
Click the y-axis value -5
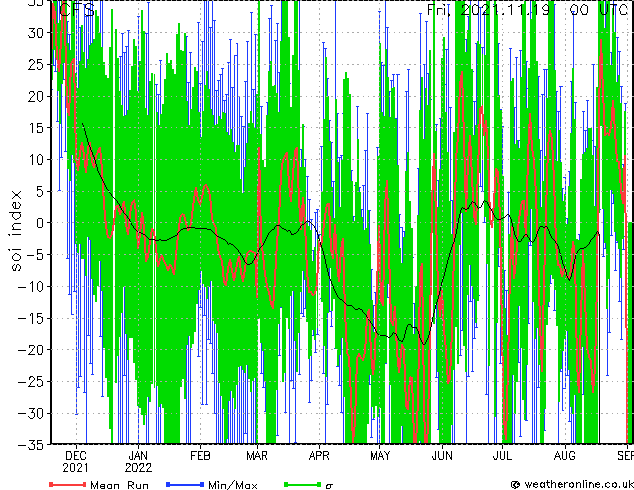(35, 255)
